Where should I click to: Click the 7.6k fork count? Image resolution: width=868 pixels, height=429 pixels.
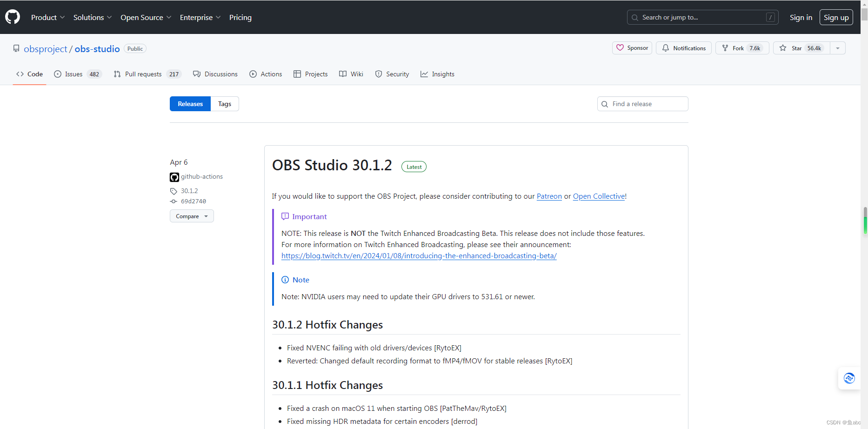[754, 48]
